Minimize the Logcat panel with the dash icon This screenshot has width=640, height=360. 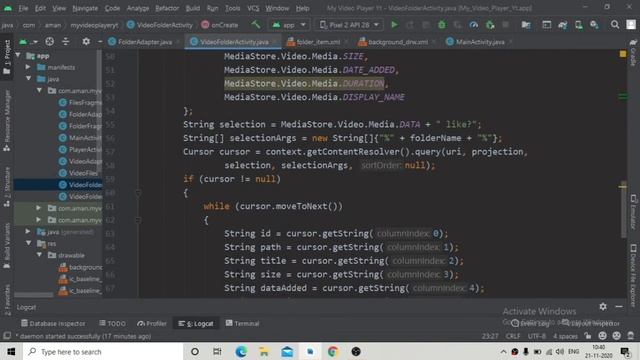click(619, 307)
